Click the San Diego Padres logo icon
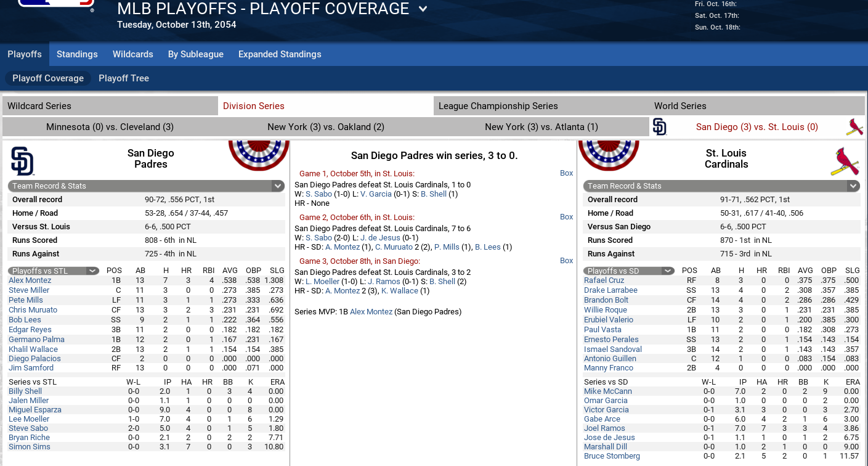Screen dimensions: 868x466 (23, 161)
